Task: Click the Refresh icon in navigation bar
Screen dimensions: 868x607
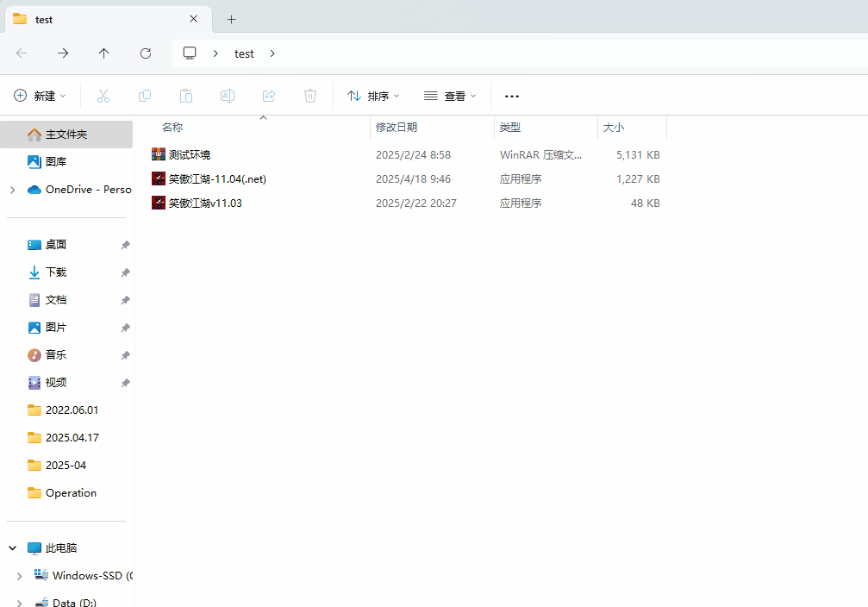Action: 146,53
